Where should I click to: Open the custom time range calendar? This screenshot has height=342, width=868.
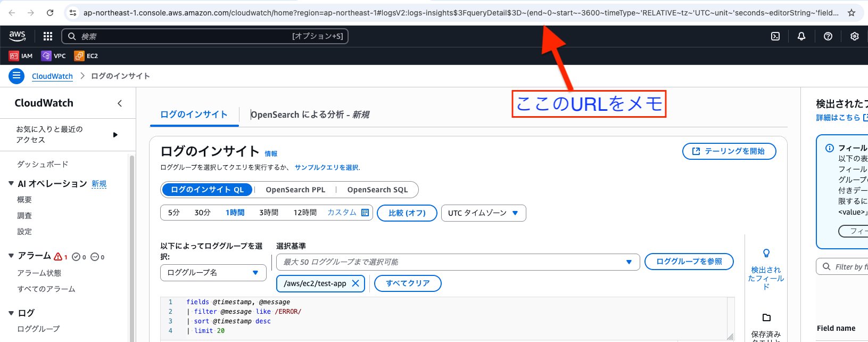[365, 213]
